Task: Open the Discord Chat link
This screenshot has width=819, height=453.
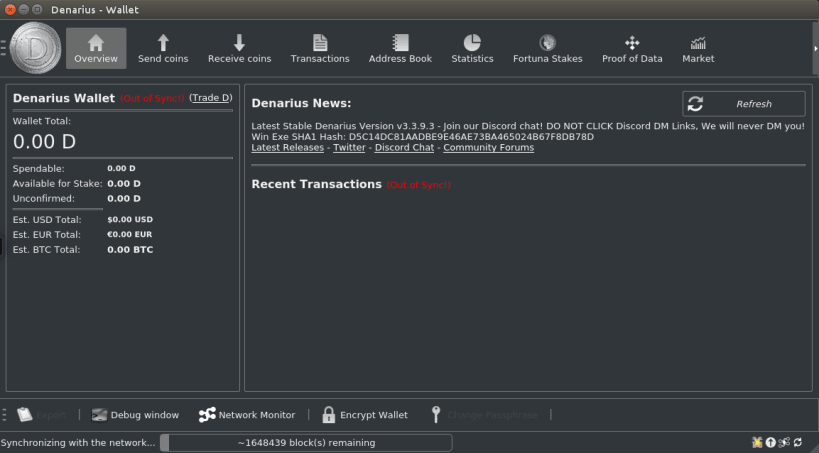Action: tap(404, 147)
